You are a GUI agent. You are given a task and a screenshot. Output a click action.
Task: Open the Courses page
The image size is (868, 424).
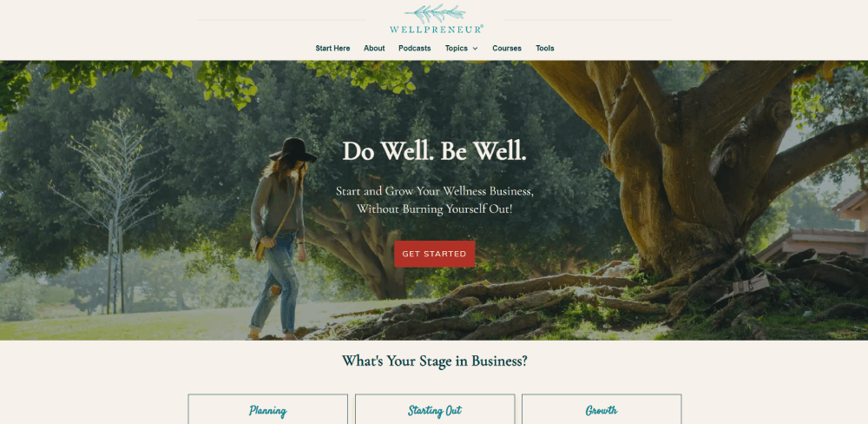(507, 48)
